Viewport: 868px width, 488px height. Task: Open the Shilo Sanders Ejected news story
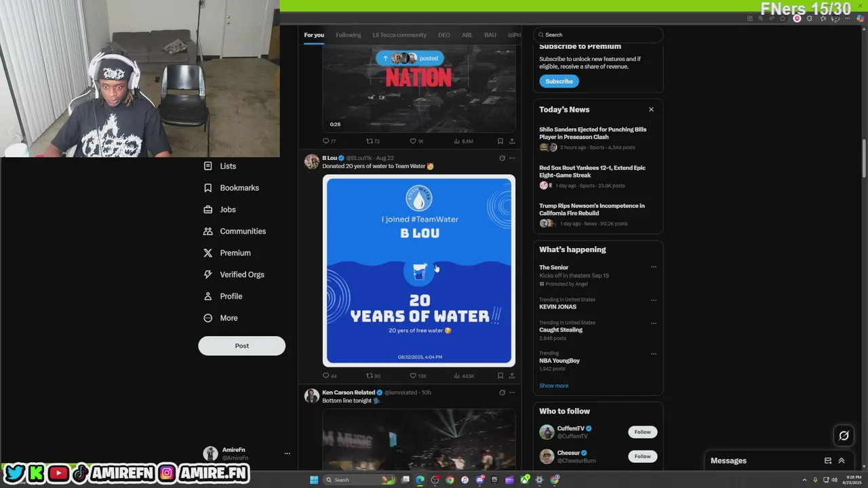593,133
